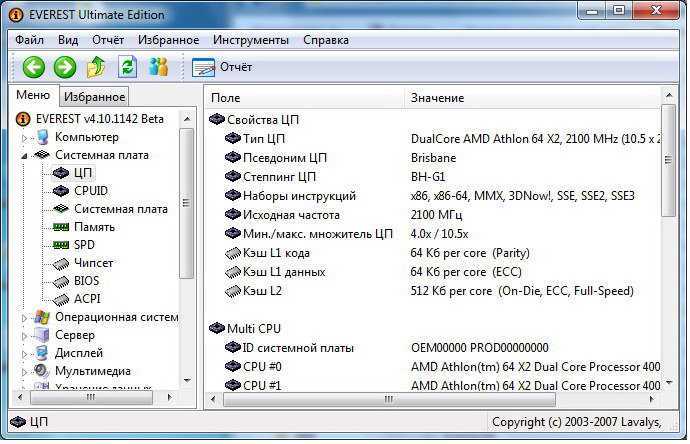Select the Мин./макс. множитель ЦП row

click(x=434, y=234)
